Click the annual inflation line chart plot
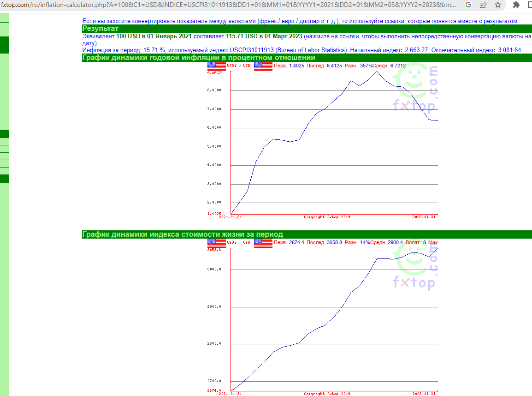532x396 pixels. pos(334,143)
